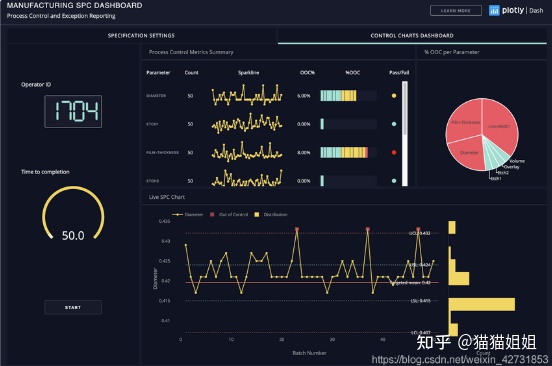The image size is (552, 366).
Task: Switch to the Specification Settings tab
Action: point(141,36)
